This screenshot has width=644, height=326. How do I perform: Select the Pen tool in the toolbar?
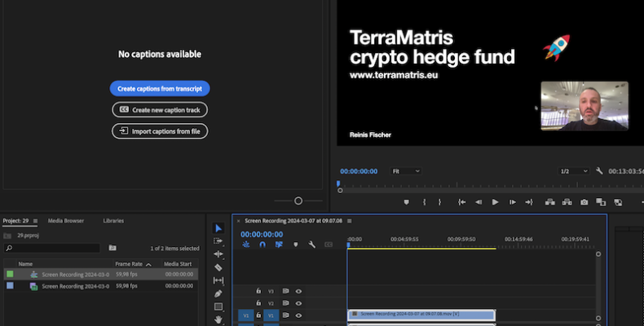click(218, 293)
